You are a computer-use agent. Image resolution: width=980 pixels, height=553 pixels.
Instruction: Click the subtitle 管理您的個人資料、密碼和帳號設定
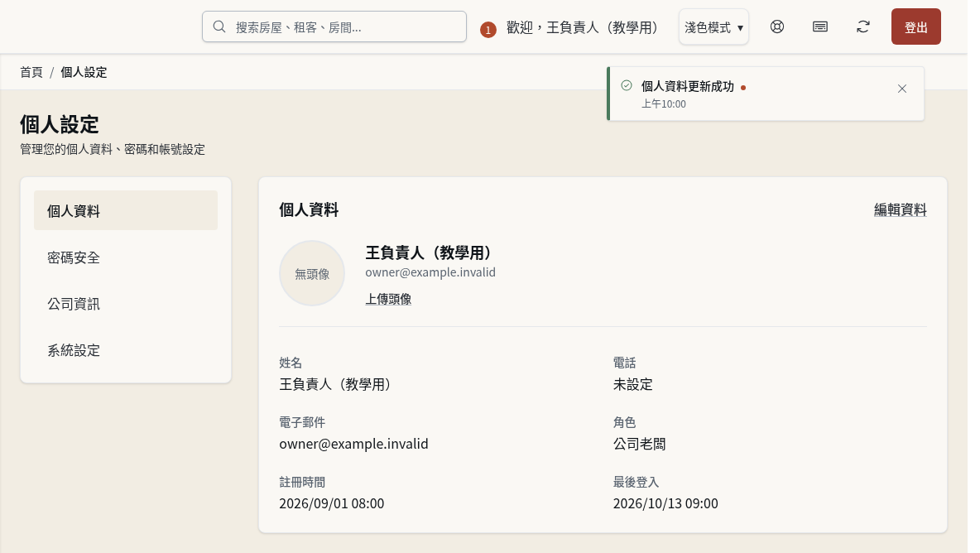pos(113,149)
